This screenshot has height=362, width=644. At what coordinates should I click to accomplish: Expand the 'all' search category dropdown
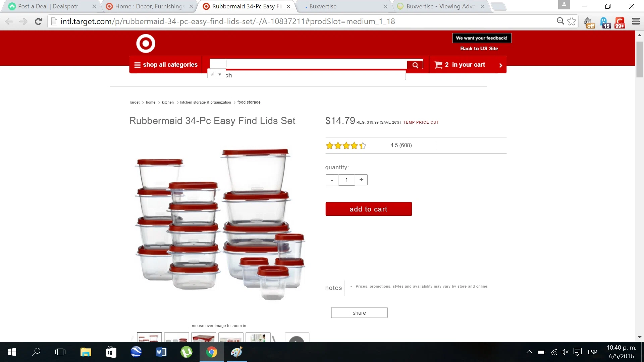(x=216, y=74)
